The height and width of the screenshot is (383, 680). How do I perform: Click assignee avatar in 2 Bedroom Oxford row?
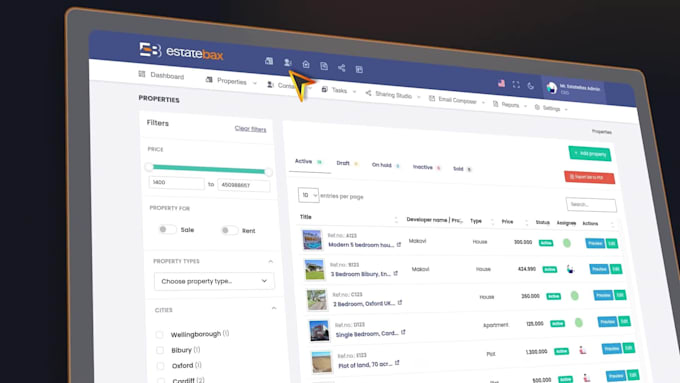click(575, 296)
